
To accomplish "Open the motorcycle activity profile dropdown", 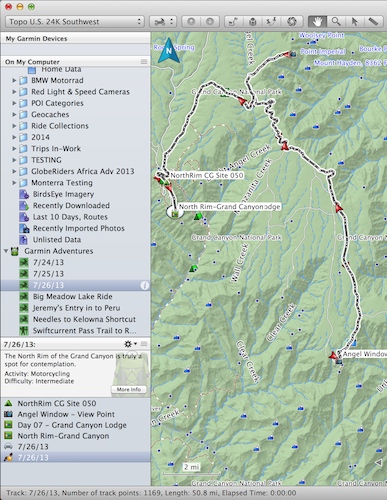I will tap(162, 22).
